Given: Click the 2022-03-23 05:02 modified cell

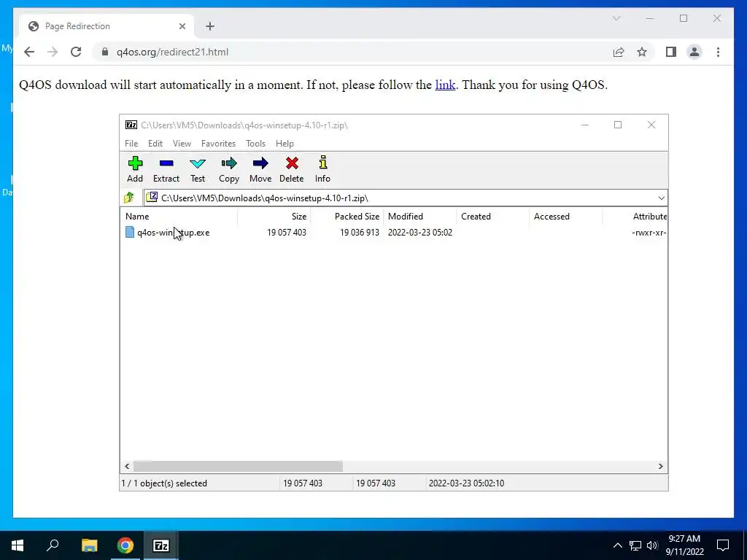Looking at the screenshot, I should pyautogui.click(x=419, y=233).
